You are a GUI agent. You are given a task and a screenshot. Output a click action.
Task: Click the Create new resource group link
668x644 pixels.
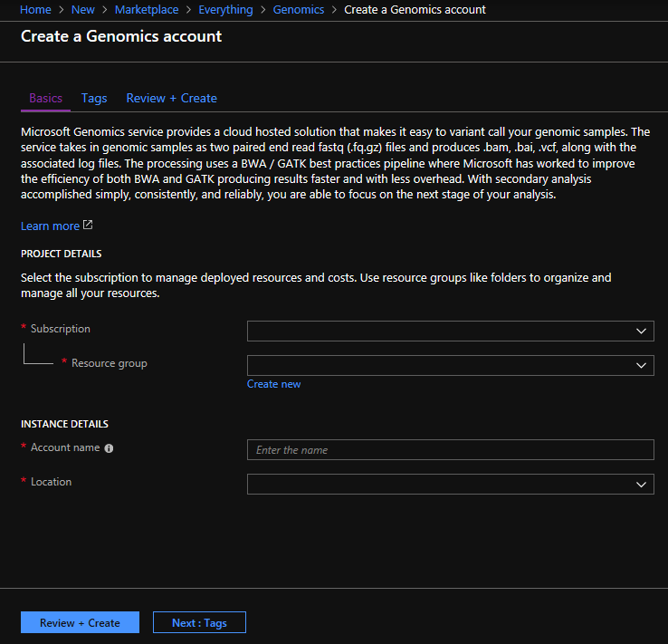click(274, 384)
